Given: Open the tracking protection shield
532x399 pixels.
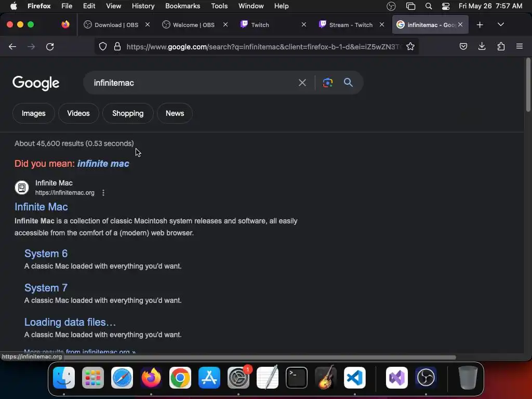Looking at the screenshot, I should pyautogui.click(x=103, y=46).
